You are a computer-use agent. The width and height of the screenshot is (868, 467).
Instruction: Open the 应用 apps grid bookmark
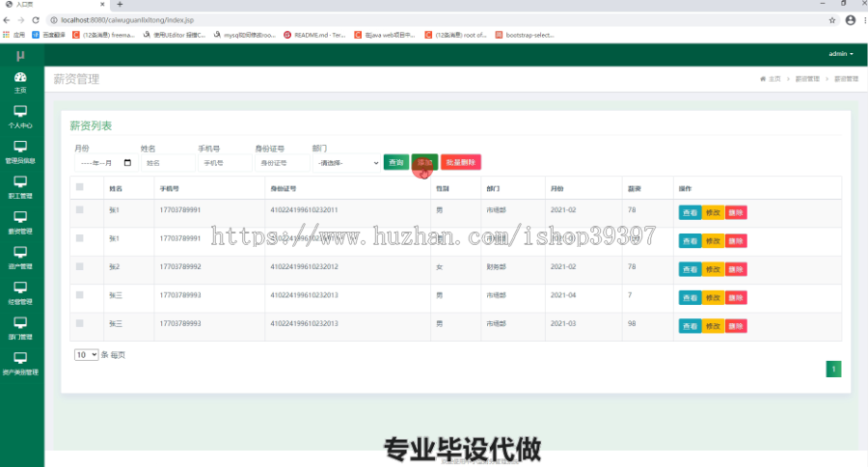(14, 35)
